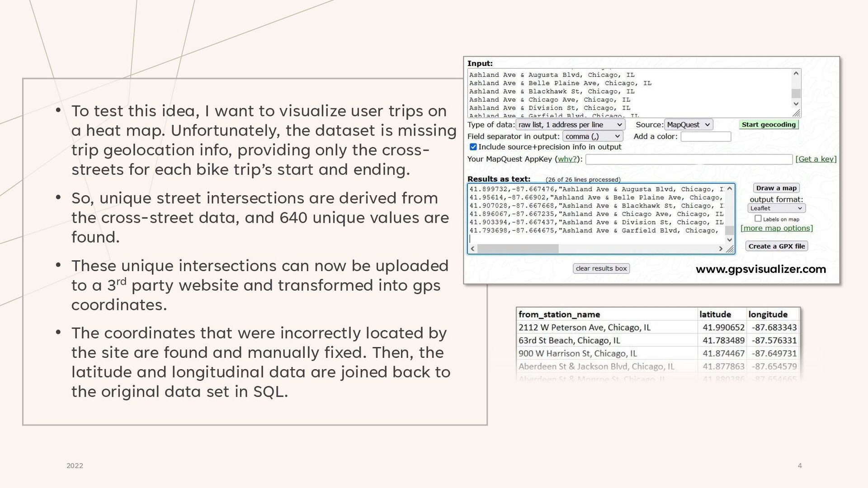Viewport: 868px width, 488px height.
Task: Select latitude value 41.990652
Action: pyautogui.click(x=723, y=328)
